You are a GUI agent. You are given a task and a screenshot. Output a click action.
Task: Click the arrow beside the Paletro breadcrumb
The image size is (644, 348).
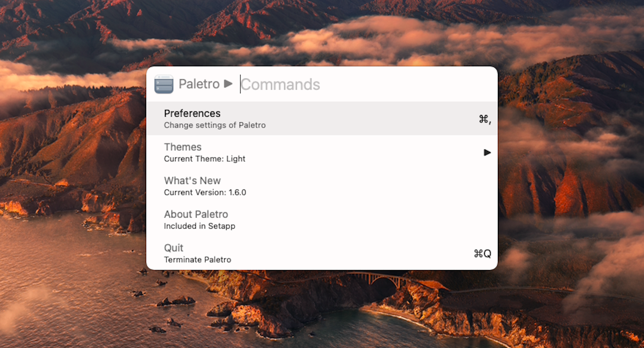click(x=228, y=84)
